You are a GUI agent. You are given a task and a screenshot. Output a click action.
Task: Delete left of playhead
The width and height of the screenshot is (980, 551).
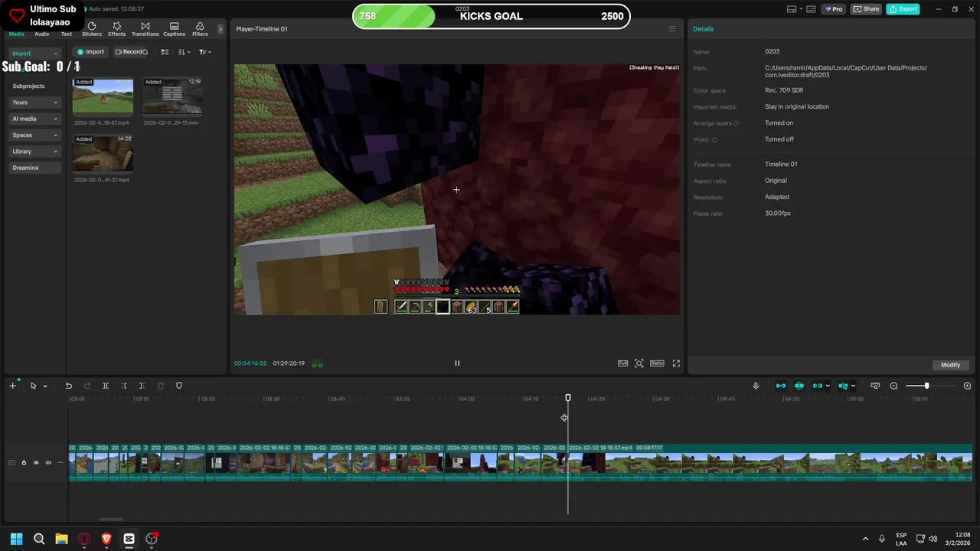pos(124,386)
